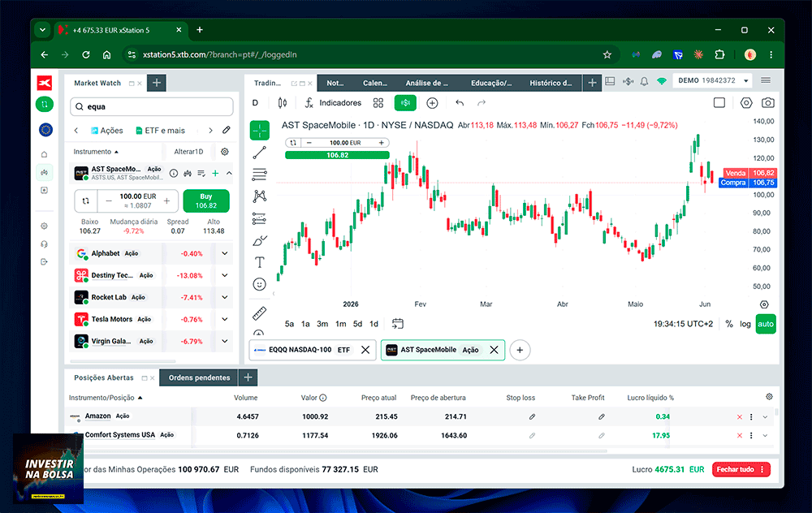Image resolution: width=812 pixels, height=513 pixels.
Task: Open the forecasting and measurement tools
Action: click(260, 218)
